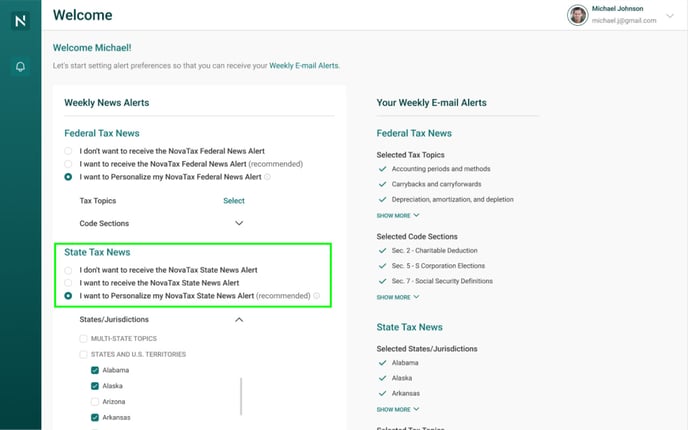Click "Carrybacks and carryforwards" topic
This screenshot has width=688, height=430.
(437, 184)
